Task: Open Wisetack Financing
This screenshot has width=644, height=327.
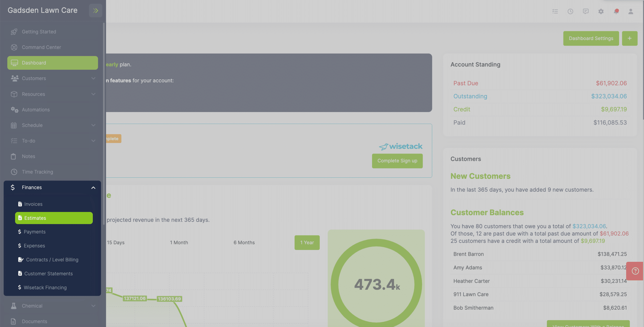Action: tap(54, 287)
